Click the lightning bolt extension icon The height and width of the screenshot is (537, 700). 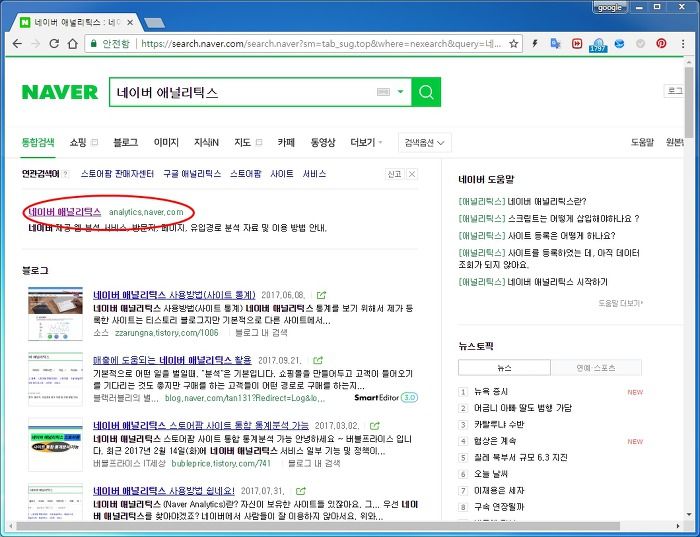534,43
